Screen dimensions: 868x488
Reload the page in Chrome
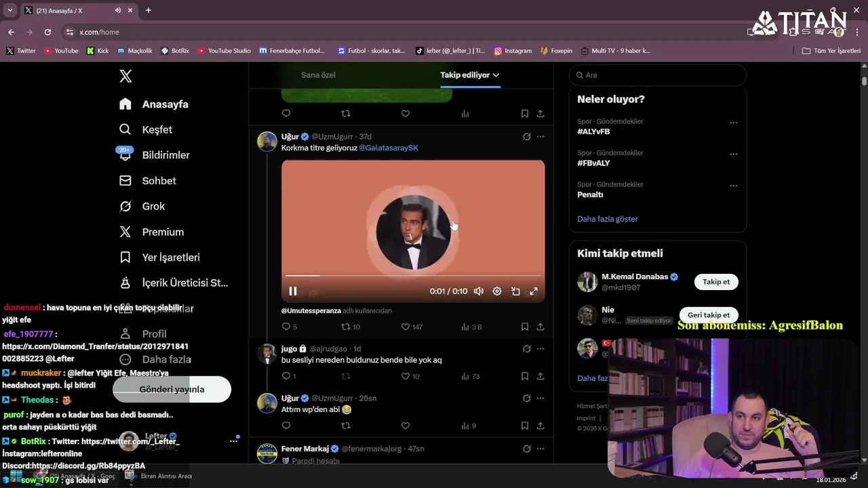click(47, 32)
